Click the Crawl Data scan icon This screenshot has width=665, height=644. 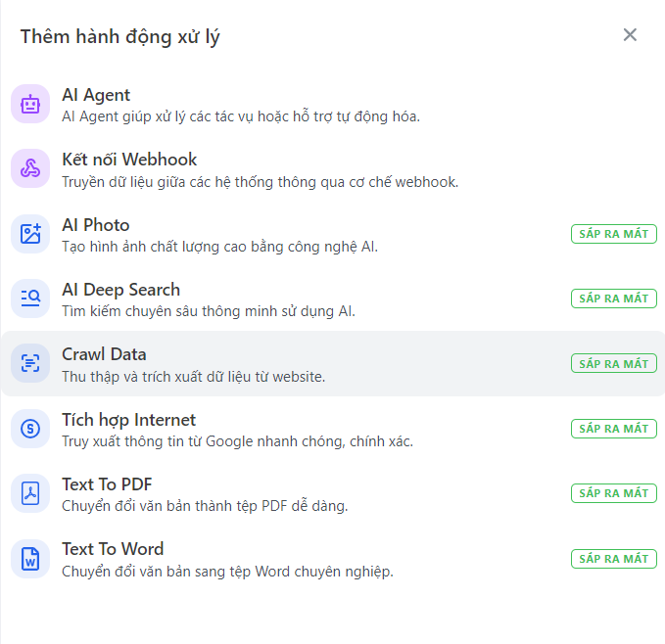pyautogui.click(x=30, y=363)
